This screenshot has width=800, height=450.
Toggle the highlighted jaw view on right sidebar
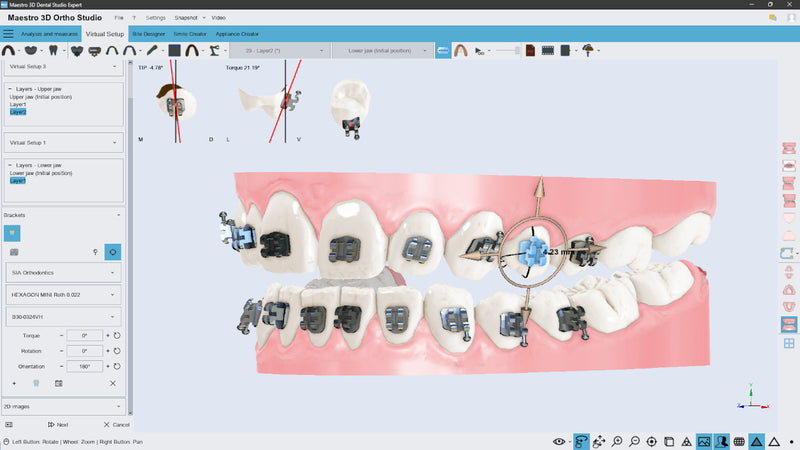[789, 324]
